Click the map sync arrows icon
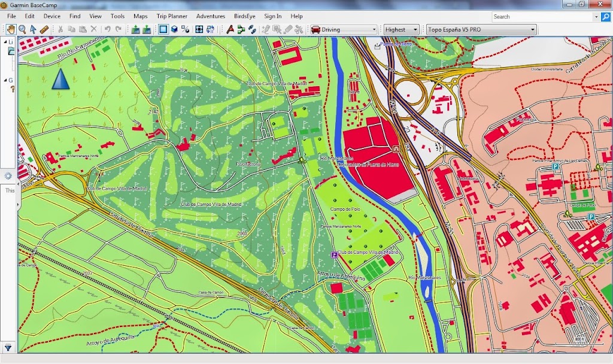Image resolution: width=613 pixels, height=364 pixels. pyautogui.click(x=210, y=29)
